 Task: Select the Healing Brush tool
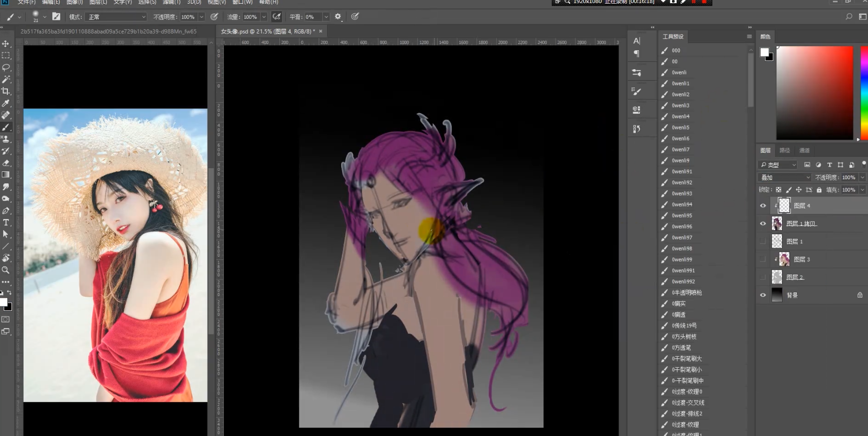pos(6,115)
